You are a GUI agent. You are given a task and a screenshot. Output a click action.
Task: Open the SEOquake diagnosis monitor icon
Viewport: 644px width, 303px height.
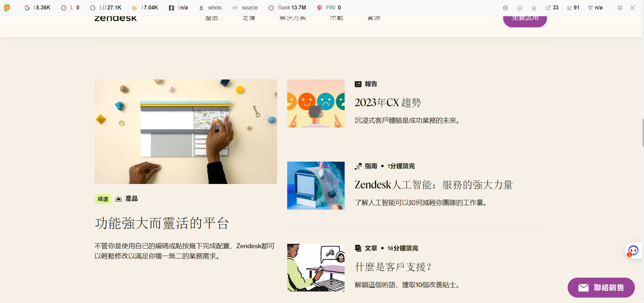(520, 8)
